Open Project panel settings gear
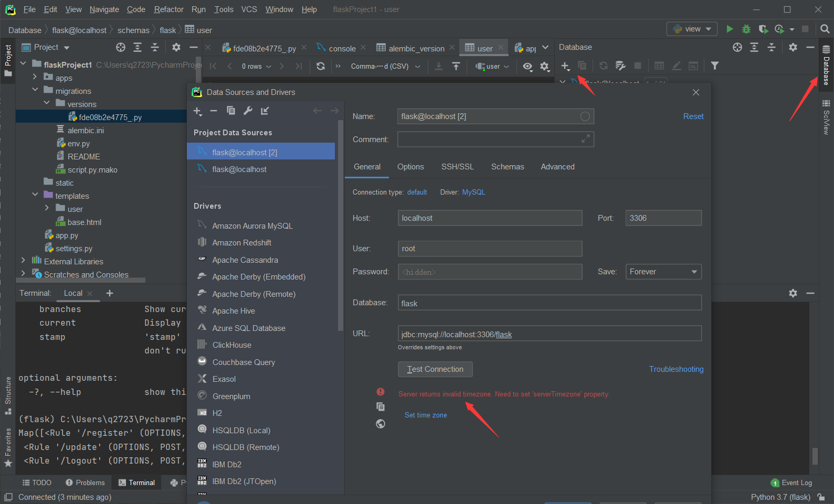The height and width of the screenshot is (504, 834). 176,47
